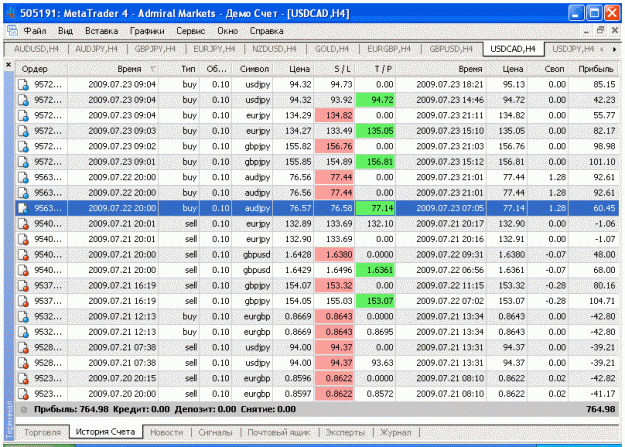Switch to the EURGBP,H4 chart tab

tap(389, 49)
